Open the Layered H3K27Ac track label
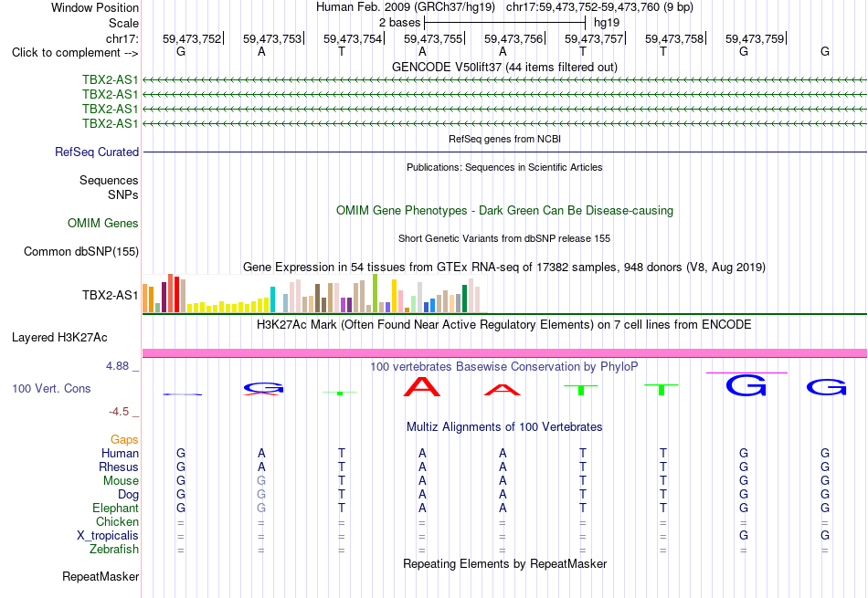 [59, 338]
